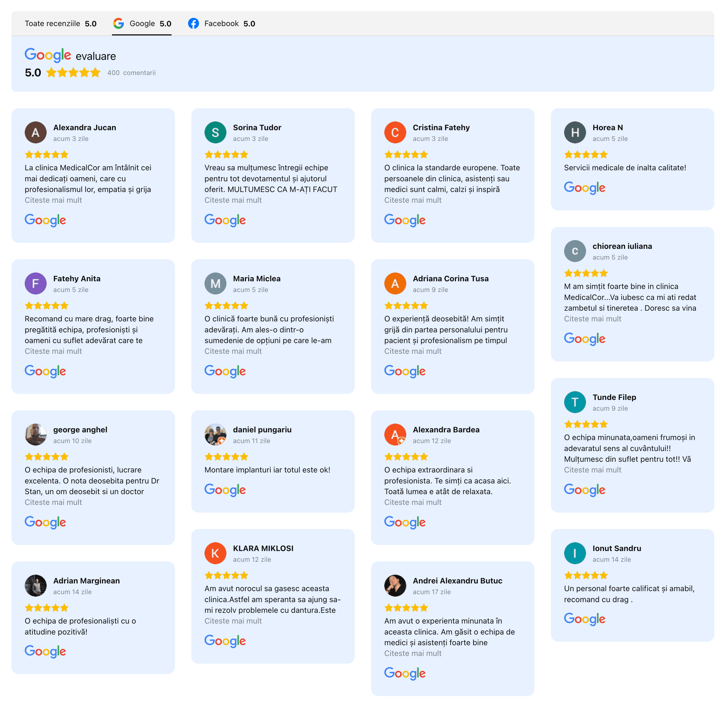Show more of KLARA MIKLOSI's review
Screen dimensions: 728x701
point(233,621)
